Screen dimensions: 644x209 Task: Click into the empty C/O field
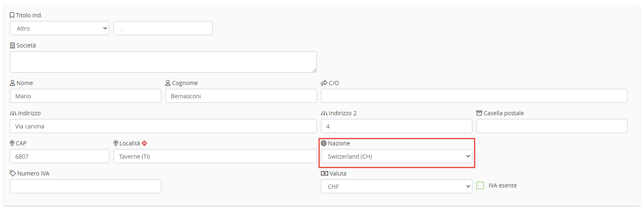click(474, 96)
